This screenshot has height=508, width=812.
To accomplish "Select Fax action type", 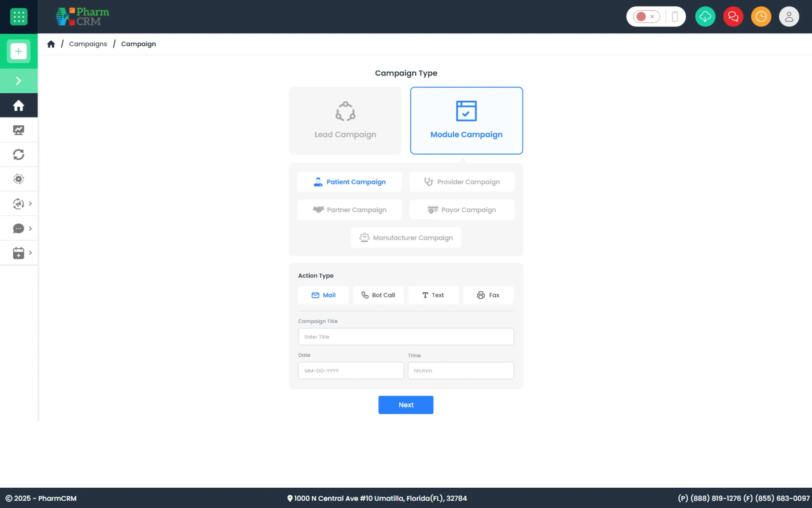I will (x=488, y=295).
